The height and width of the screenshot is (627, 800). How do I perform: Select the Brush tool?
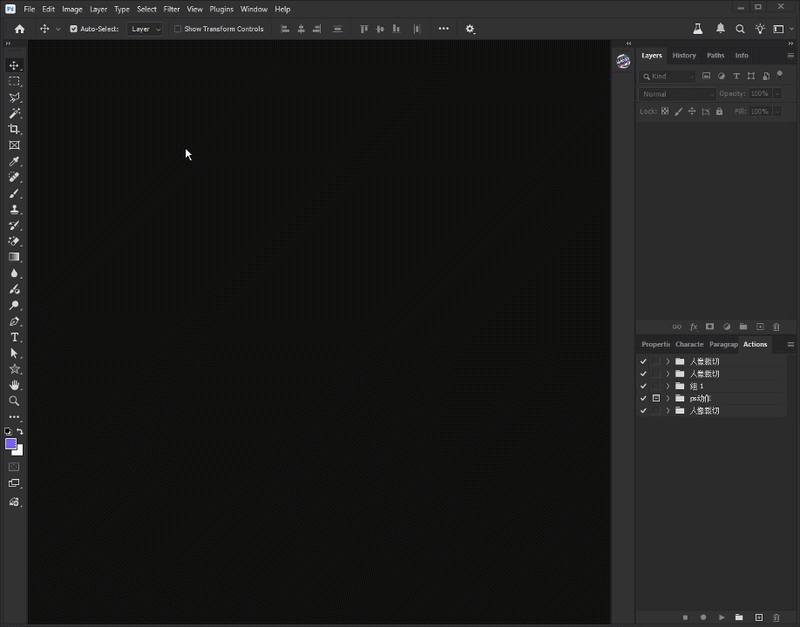tap(14, 193)
